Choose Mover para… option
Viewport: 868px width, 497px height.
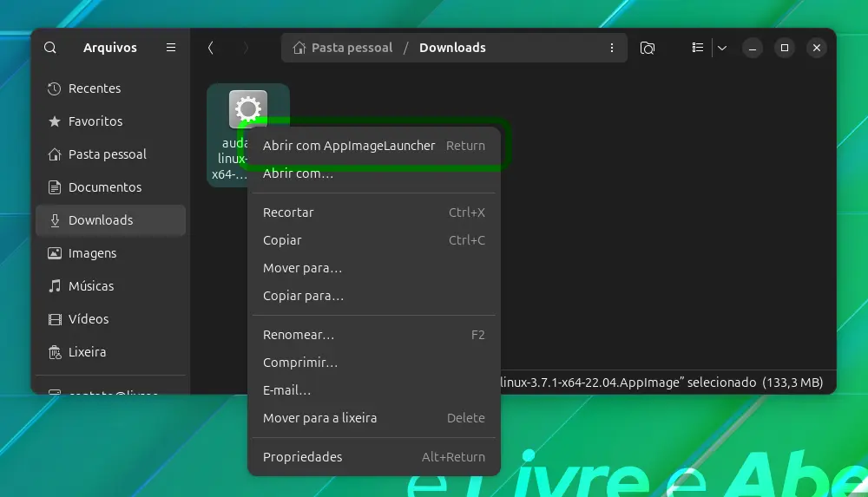coord(373,268)
